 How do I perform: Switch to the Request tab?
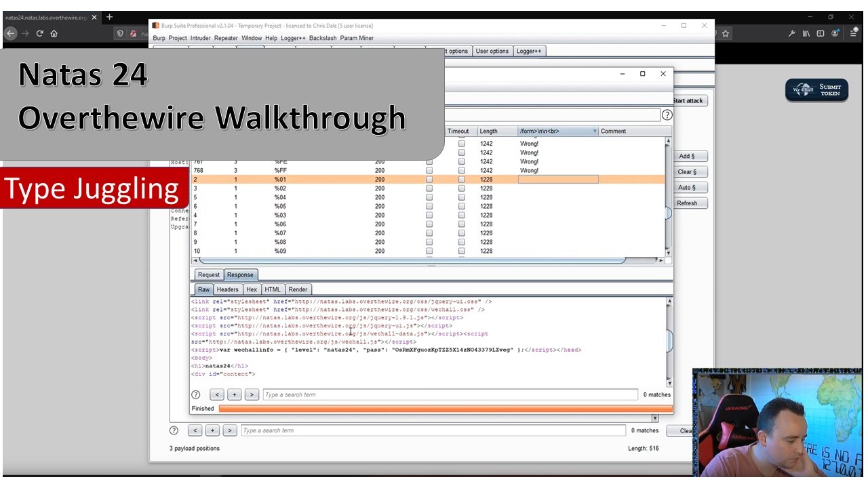coord(209,274)
